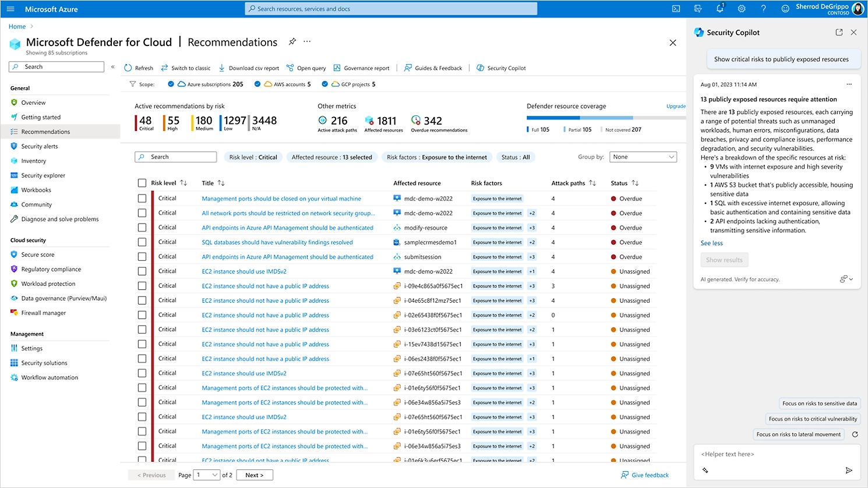Image resolution: width=868 pixels, height=488 pixels.
Task: Open Security Copilot from the toolbar
Action: click(x=501, y=68)
